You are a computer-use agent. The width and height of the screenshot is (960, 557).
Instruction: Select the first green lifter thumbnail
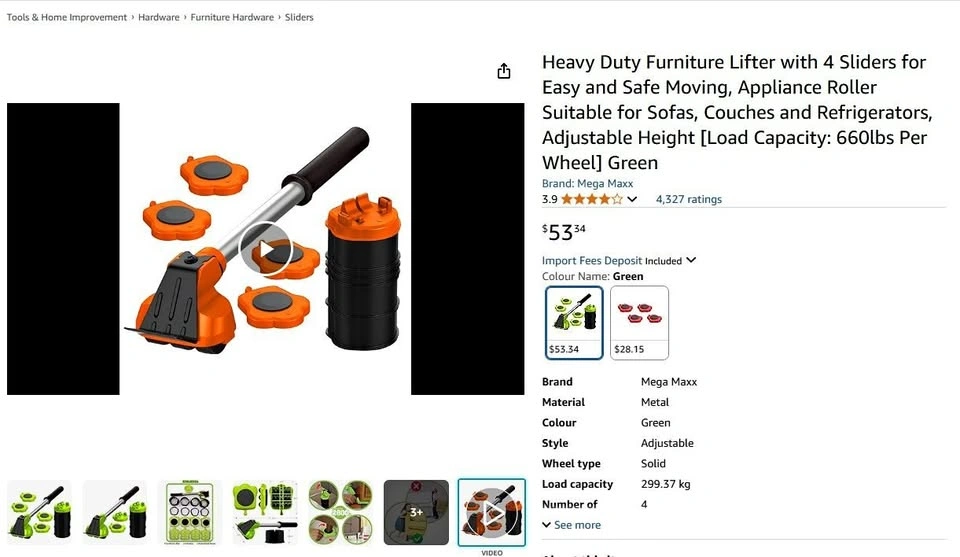pos(39,512)
